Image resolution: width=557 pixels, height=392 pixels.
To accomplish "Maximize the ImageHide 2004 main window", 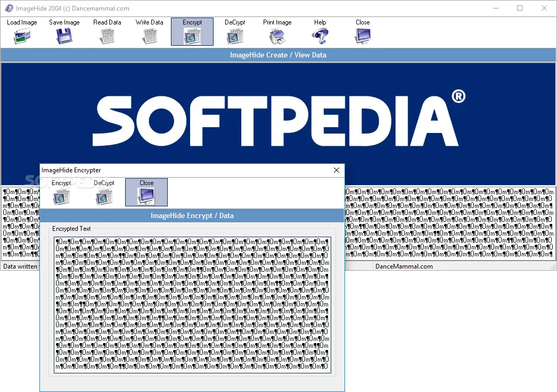I will tap(520, 8).
